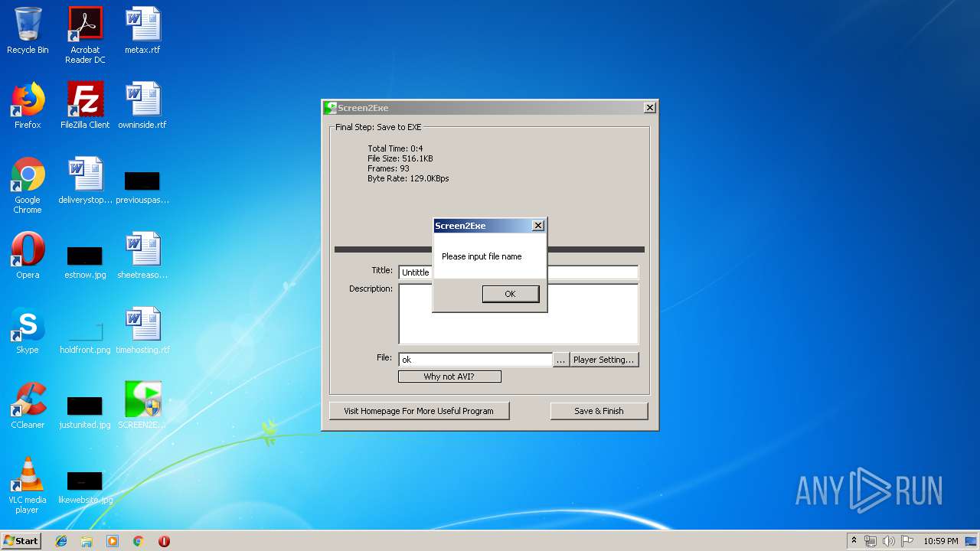Select owninside.rtf document icon
The width and height of the screenshot is (980, 551).
coord(142,106)
